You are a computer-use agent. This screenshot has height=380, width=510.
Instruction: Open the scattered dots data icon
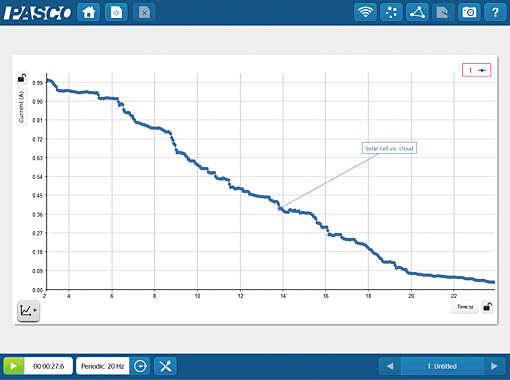tap(391, 13)
